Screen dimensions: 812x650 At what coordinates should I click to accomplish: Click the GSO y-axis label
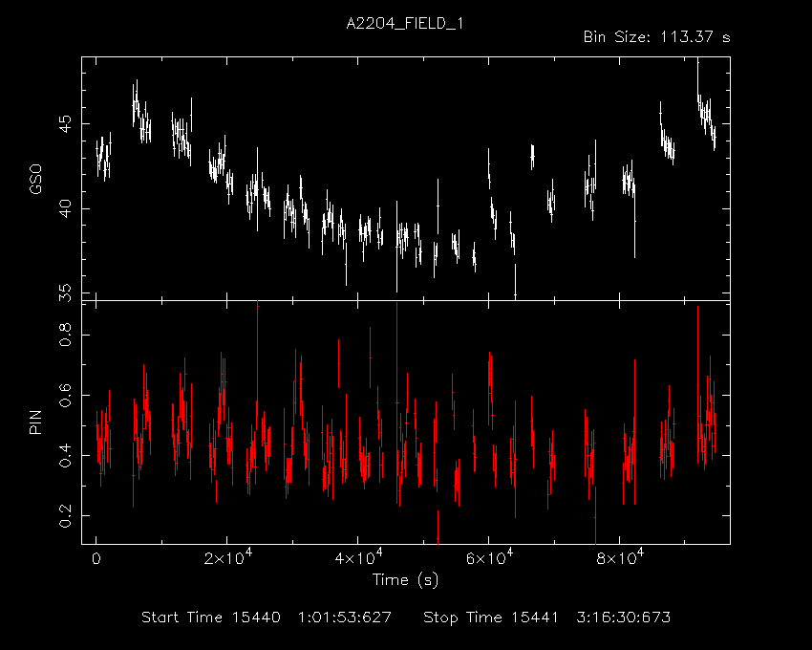click(35, 180)
